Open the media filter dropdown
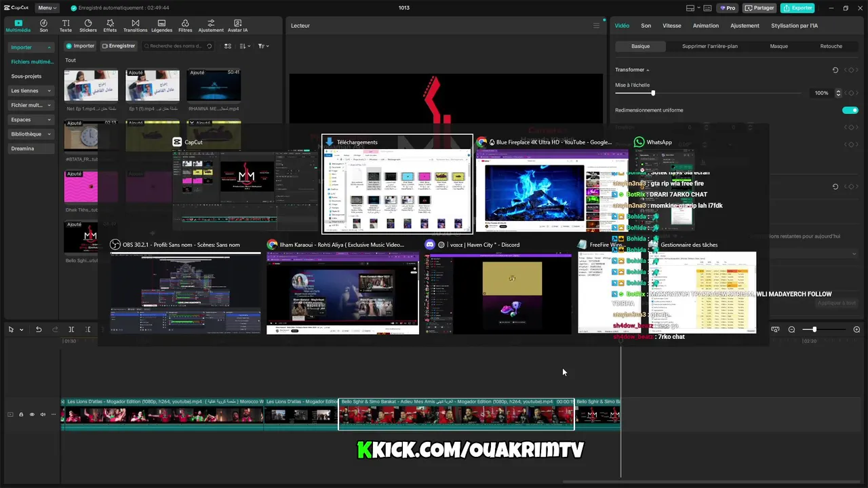Viewport: 868px width, 488px height. point(263,46)
